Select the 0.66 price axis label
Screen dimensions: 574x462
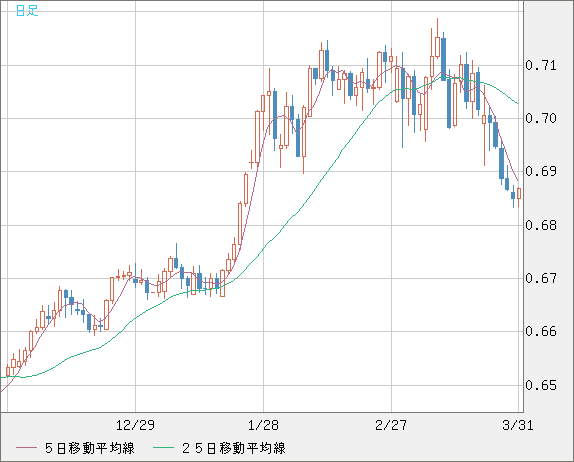pos(541,331)
